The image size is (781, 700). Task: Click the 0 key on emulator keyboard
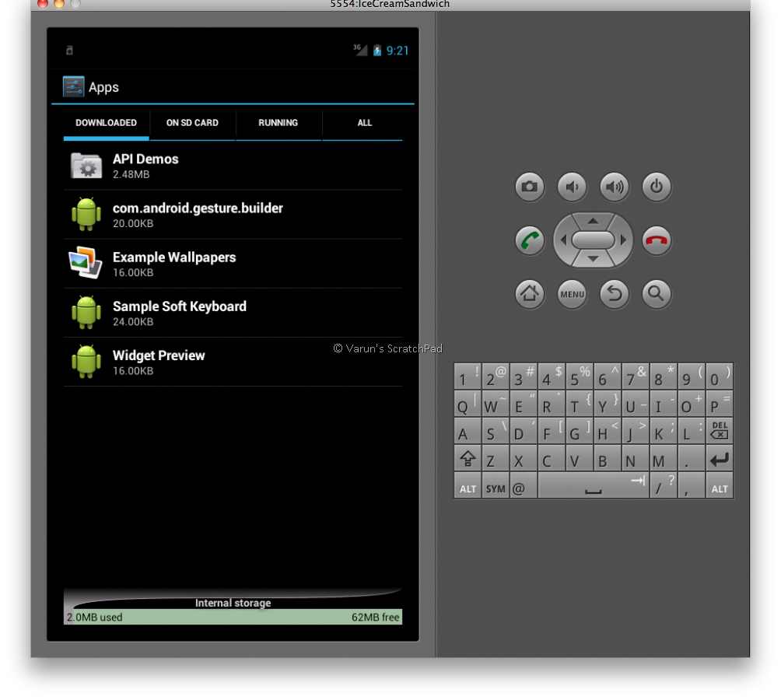[x=720, y=376]
